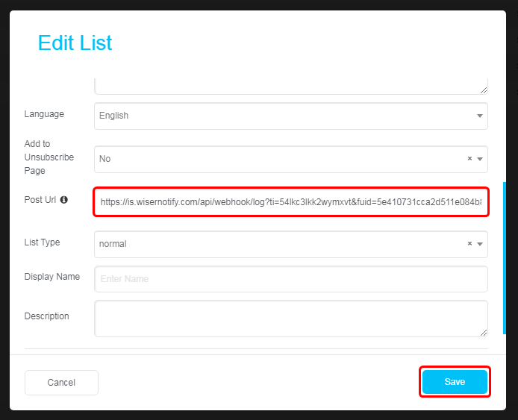
Task: Click the Post Url info icon
Action: [x=63, y=200]
